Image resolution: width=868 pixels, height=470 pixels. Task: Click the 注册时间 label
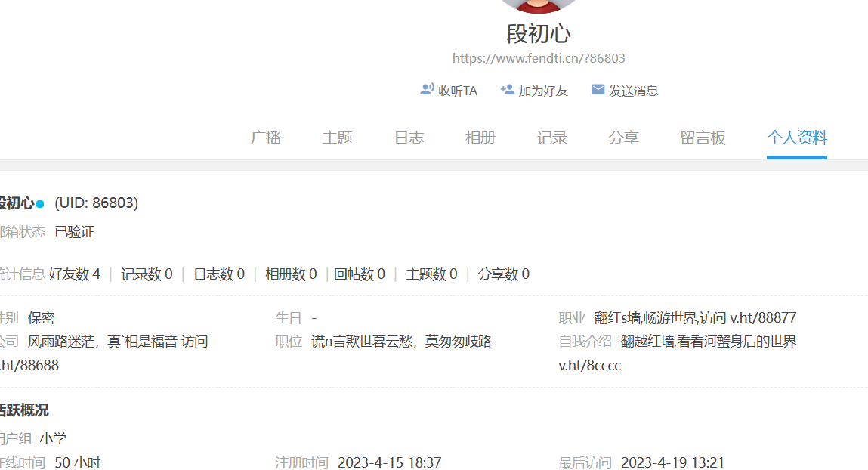coord(301,462)
